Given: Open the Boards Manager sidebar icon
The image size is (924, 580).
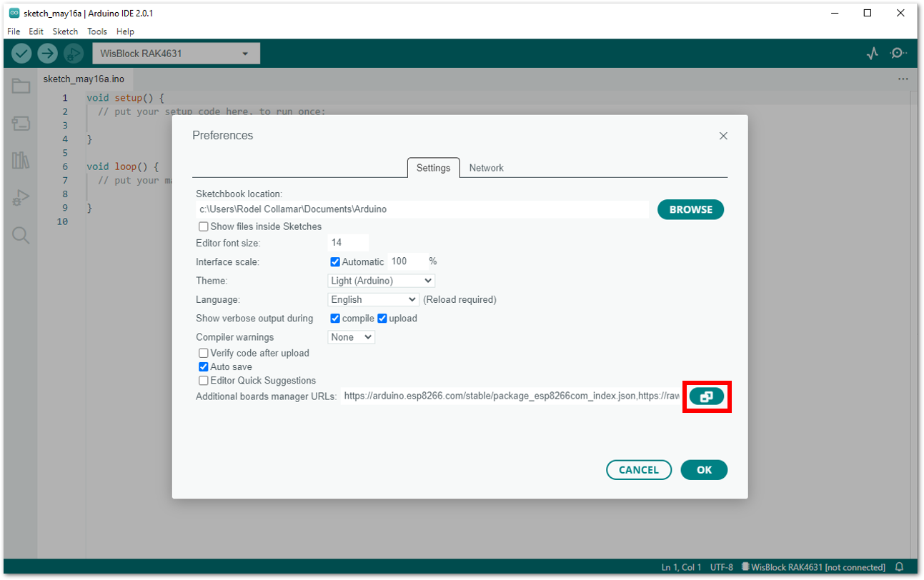Looking at the screenshot, I should pos(21,124).
